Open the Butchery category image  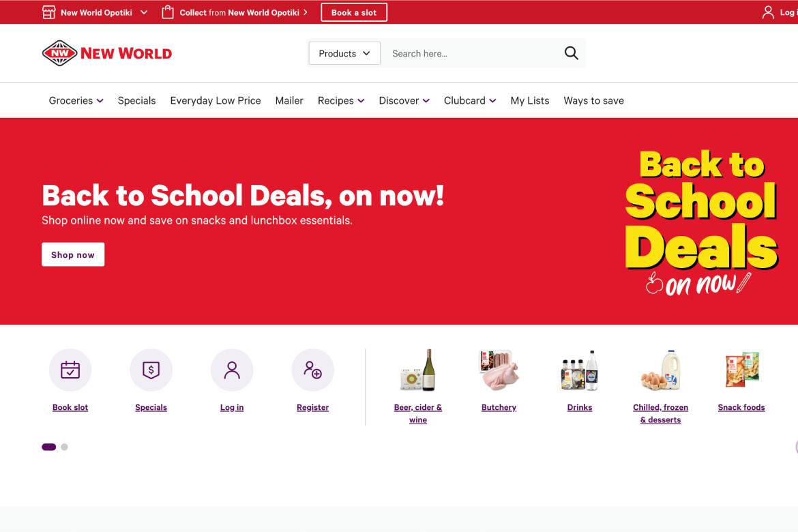[499, 370]
